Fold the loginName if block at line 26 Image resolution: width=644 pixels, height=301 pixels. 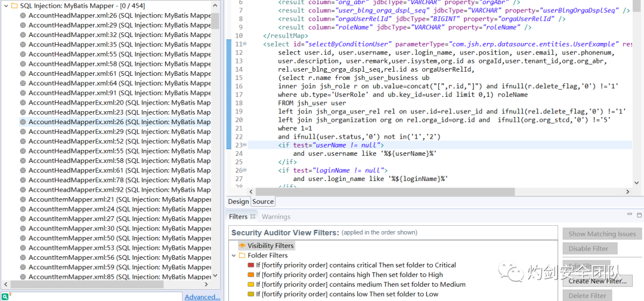[x=245, y=170]
